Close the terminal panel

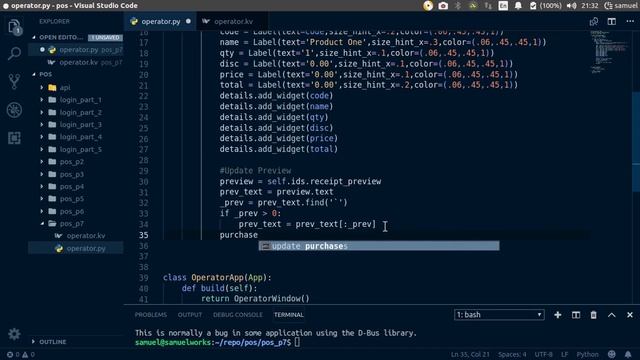tap(630, 315)
